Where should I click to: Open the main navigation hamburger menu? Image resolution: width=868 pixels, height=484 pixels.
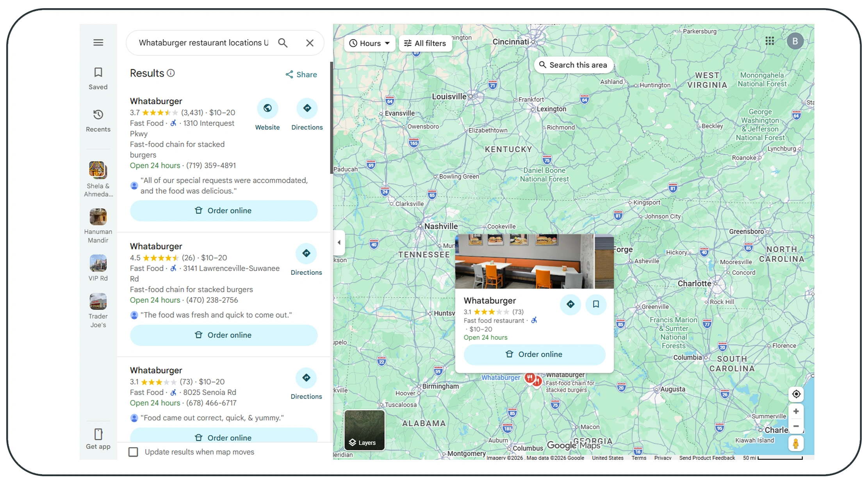(x=98, y=42)
